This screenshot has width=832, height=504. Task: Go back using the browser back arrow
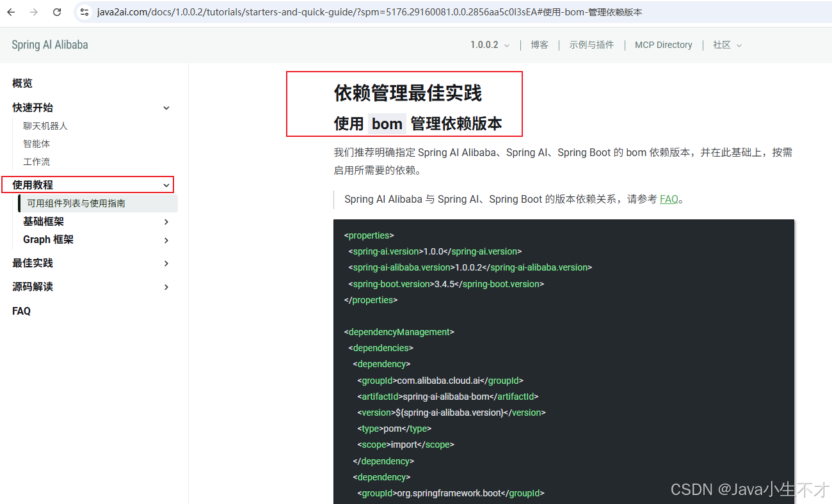(x=11, y=12)
